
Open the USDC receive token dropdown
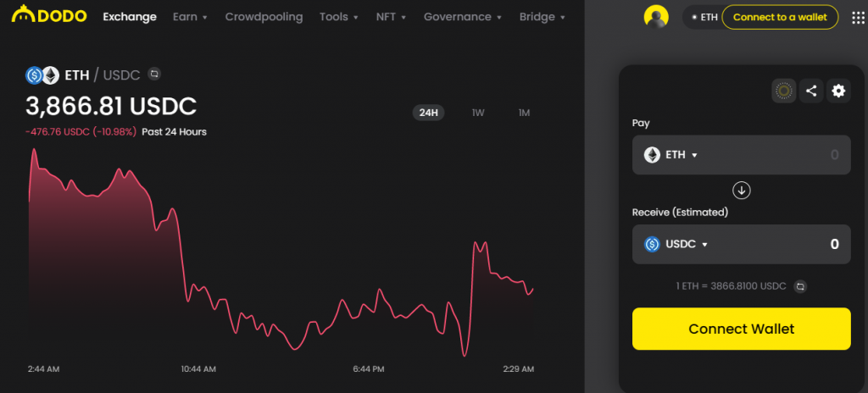click(x=676, y=244)
